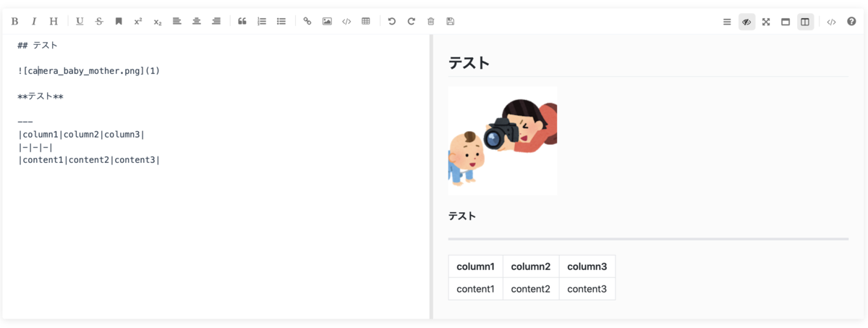View HTML source using the right code icon
This screenshot has width=868, height=328.
831,22
